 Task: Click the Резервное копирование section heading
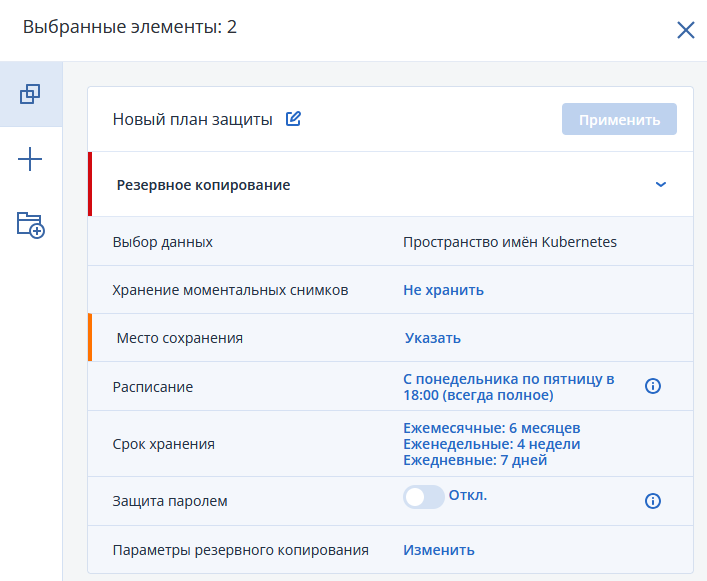pos(203,185)
